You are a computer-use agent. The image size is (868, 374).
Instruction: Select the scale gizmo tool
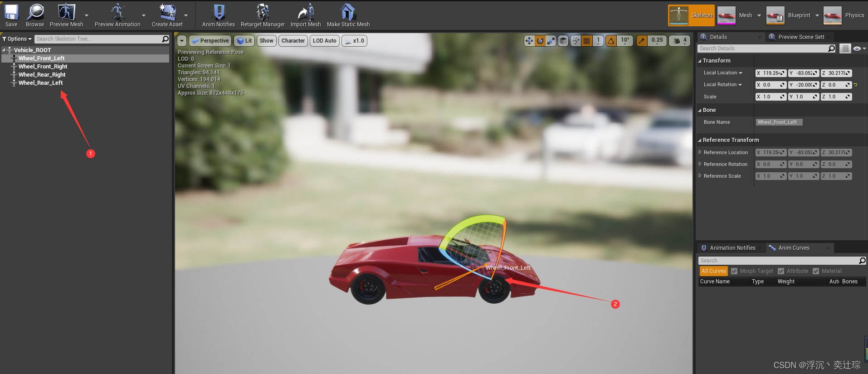coord(551,41)
